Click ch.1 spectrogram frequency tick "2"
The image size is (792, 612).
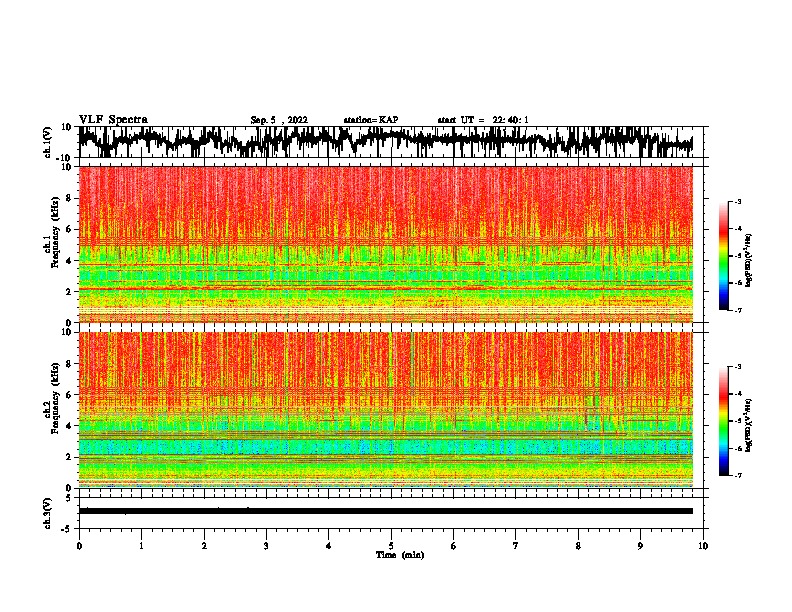69,292
